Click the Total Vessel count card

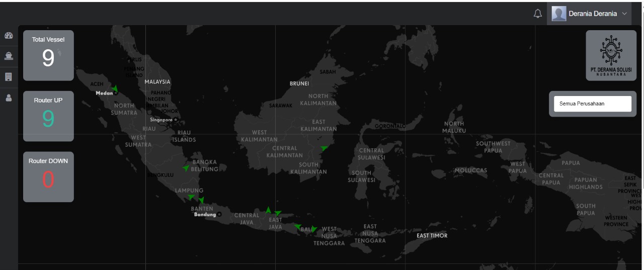pyautogui.click(x=48, y=55)
